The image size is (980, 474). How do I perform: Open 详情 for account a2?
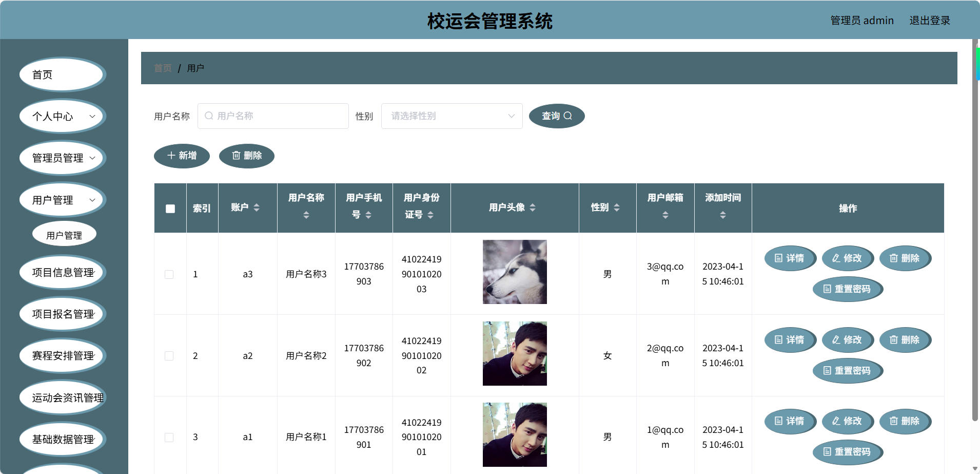click(790, 340)
